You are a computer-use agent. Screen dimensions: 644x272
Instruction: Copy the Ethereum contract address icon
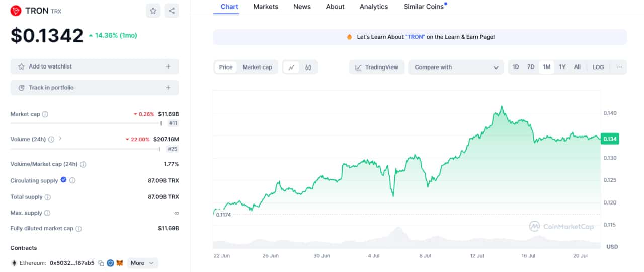point(101,263)
